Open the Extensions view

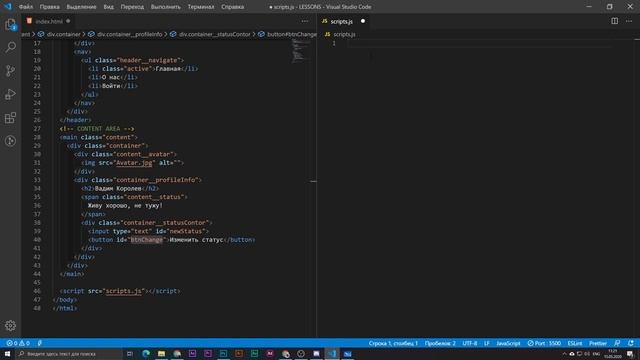tap(11, 118)
